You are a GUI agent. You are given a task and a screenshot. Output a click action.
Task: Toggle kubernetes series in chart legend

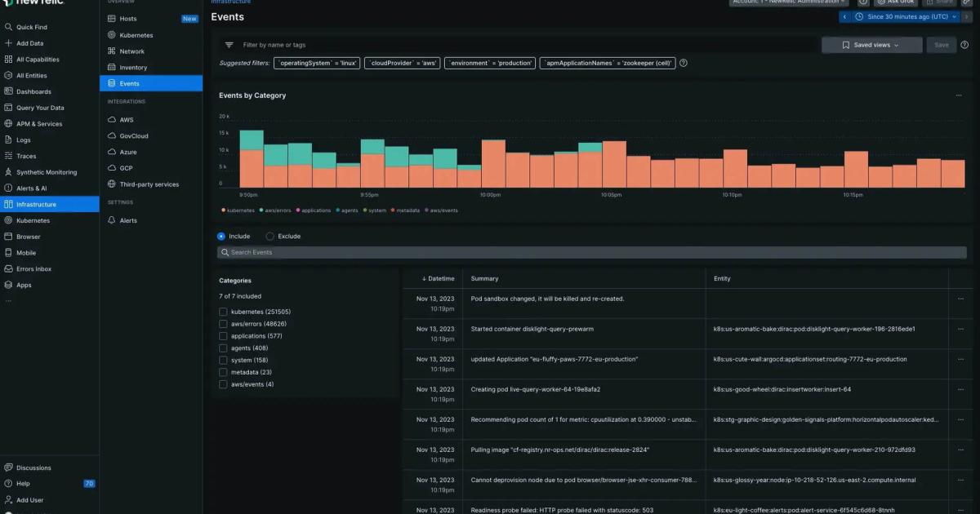pyautogui.click(x=238, y=210)
